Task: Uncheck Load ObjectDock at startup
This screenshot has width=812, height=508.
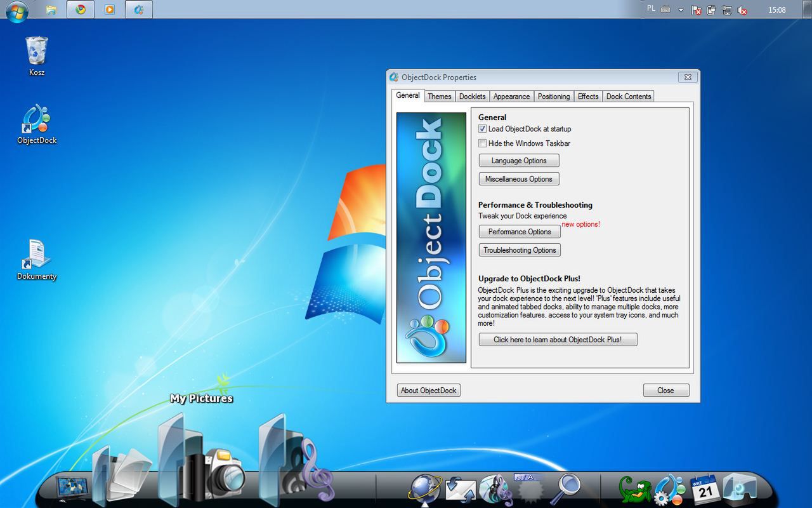Action: click(483, 129)
